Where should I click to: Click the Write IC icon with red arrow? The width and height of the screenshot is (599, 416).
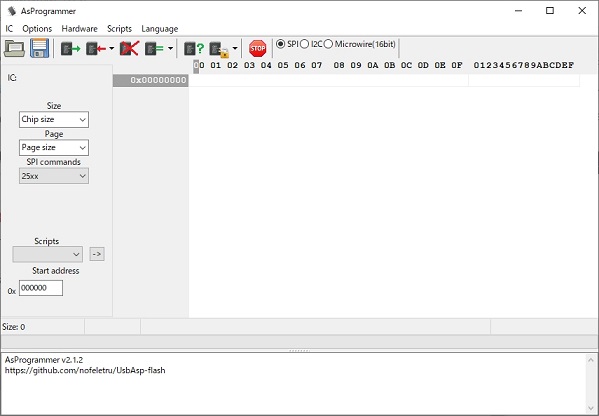(96, 49)
